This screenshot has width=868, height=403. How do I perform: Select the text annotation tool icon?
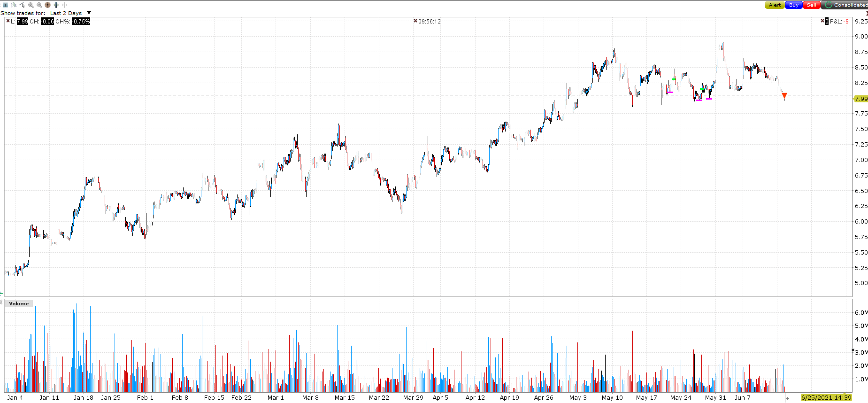pos(5,5)
